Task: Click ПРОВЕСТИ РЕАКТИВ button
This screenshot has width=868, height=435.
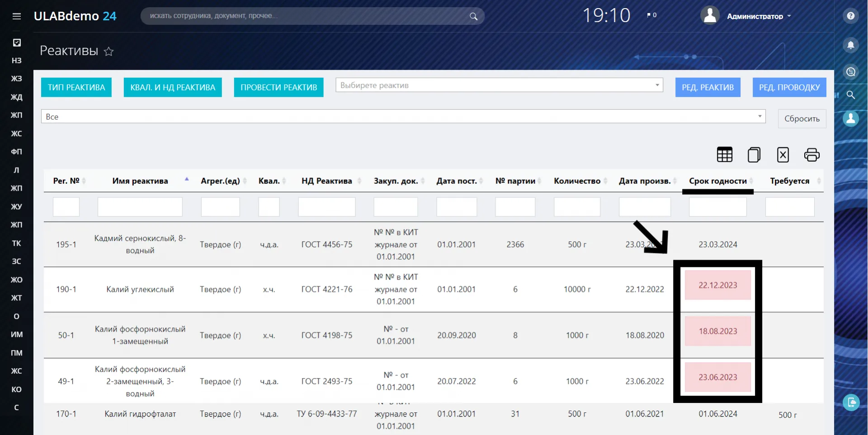Action: 279,87
